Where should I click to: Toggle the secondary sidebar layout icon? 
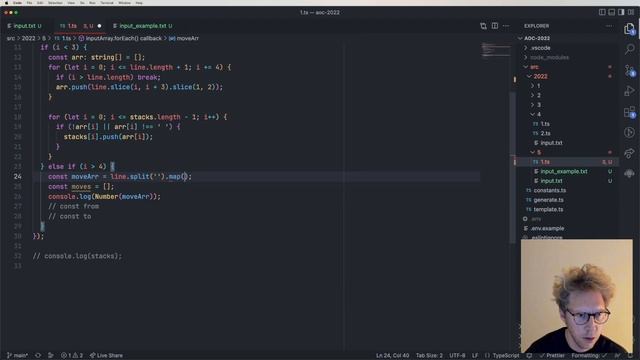pos(621,12)
